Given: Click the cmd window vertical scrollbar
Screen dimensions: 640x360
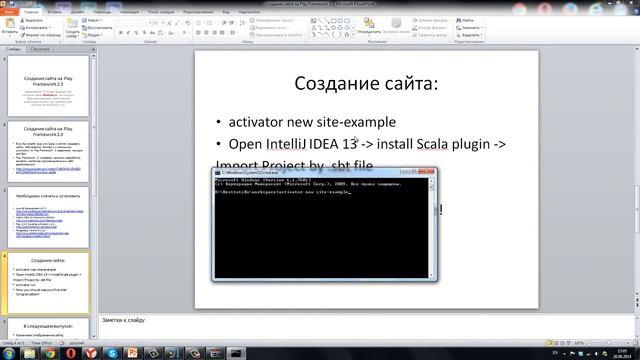Looking at the screenshot, I should pos(431,228).
